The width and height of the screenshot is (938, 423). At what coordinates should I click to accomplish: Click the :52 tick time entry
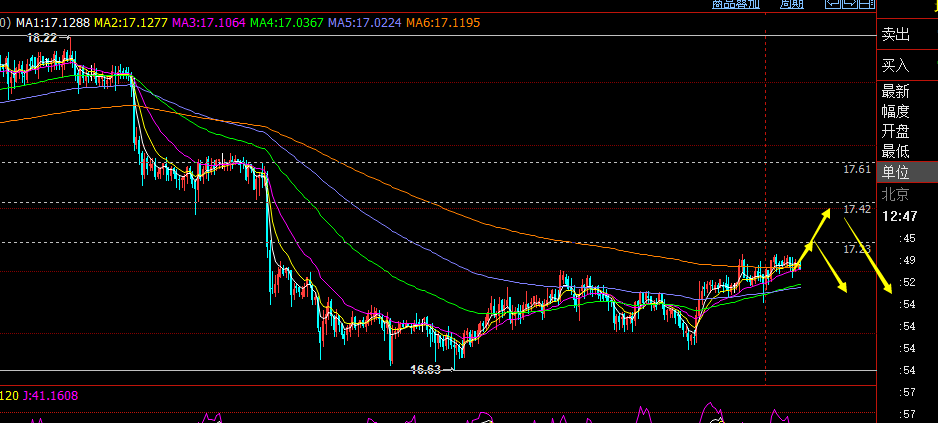tap(907, 282)
